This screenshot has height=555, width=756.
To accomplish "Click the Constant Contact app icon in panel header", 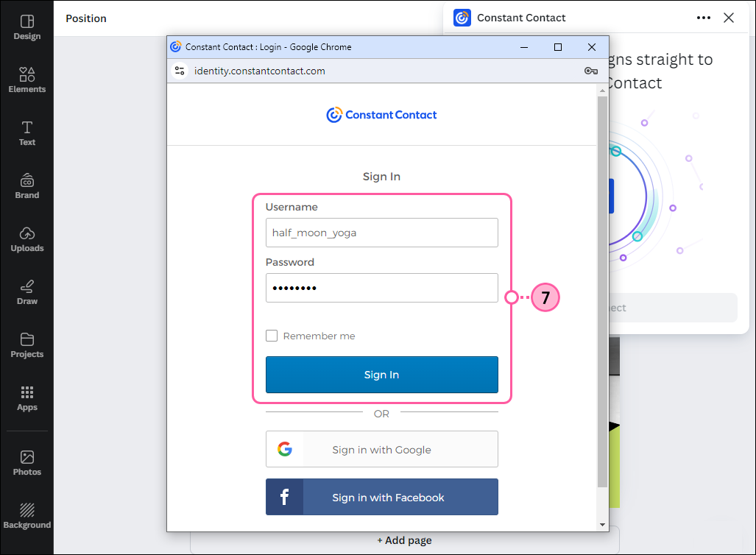I will click(x=462, y=18).
